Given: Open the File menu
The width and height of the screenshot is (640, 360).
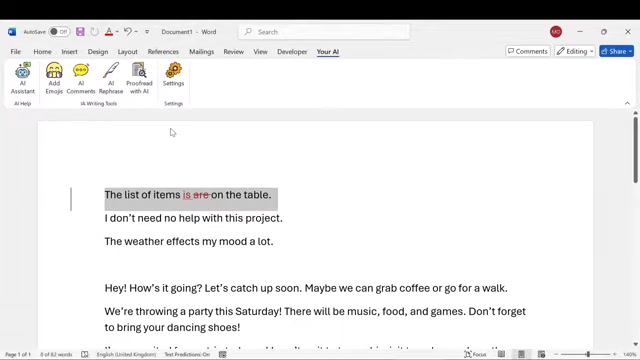Looking at the screenshot, I should 16,52.
